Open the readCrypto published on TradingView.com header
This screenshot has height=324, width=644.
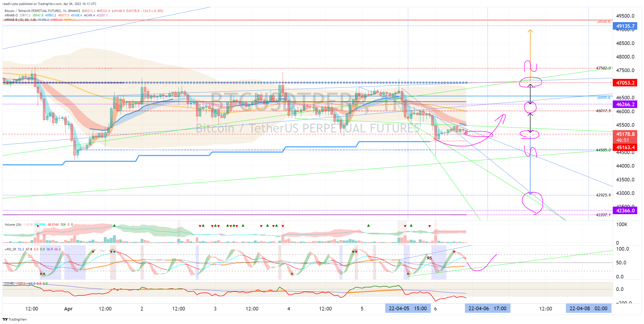[x=49, y=4]
